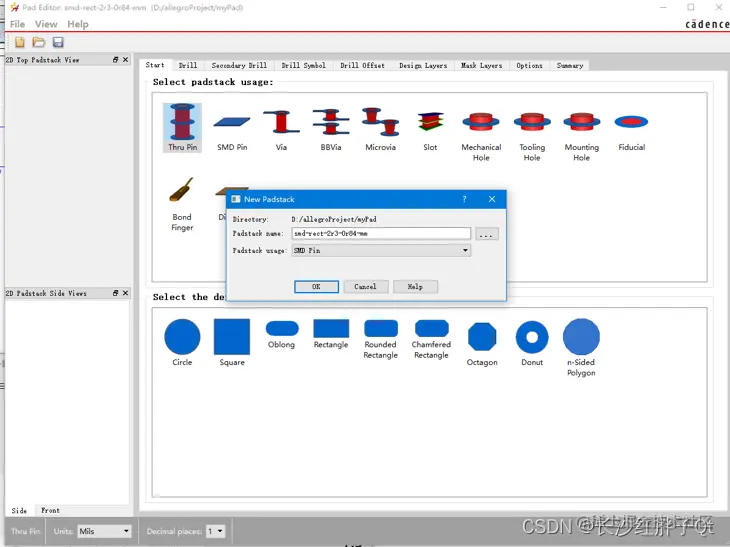Select the Rounded Rectangle geometry

click(380, 339)
